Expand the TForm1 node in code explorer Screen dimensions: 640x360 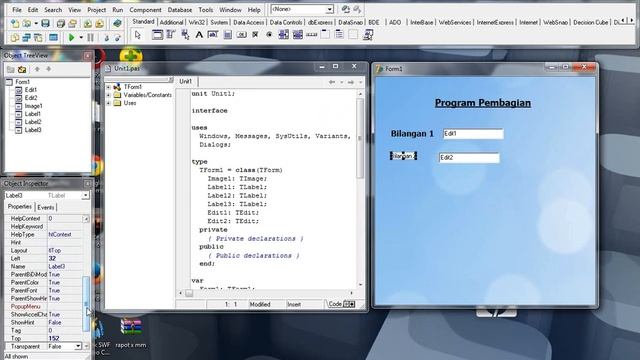(109, 87)
